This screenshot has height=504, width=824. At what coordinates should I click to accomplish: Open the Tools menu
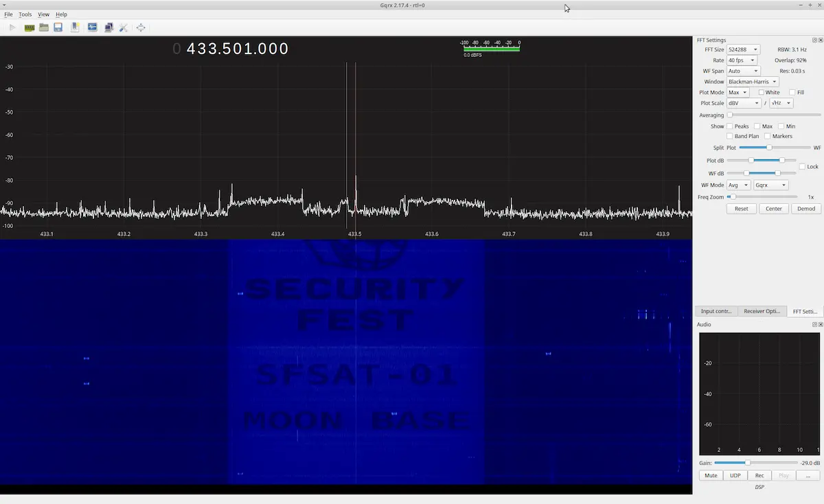[25, 14]
